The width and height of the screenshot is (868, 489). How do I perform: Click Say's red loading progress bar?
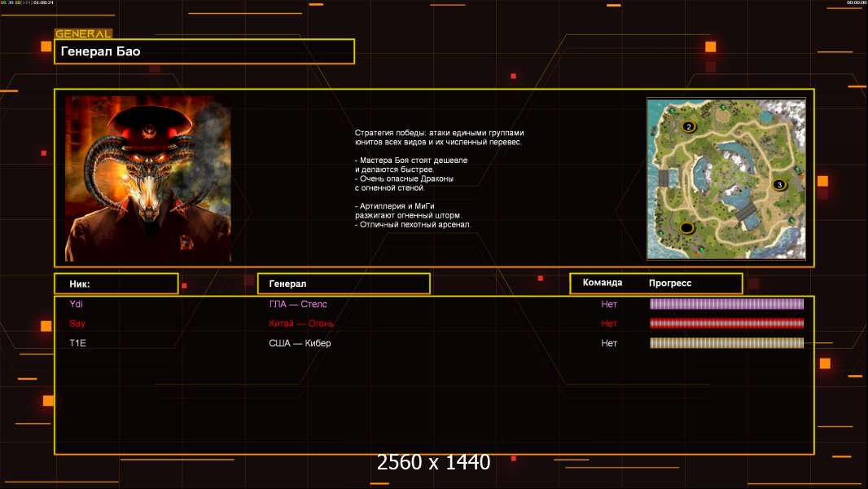coord(726,324)
